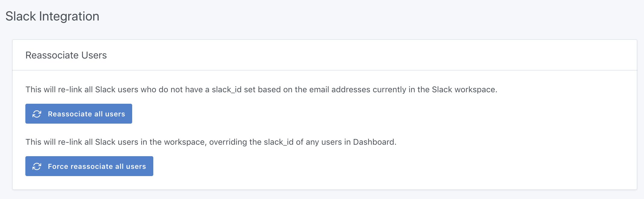Click the sync icon on Reassociate all users
This screenshot has height=199, width=644.
pyautogui.click(x=37, y=114)
